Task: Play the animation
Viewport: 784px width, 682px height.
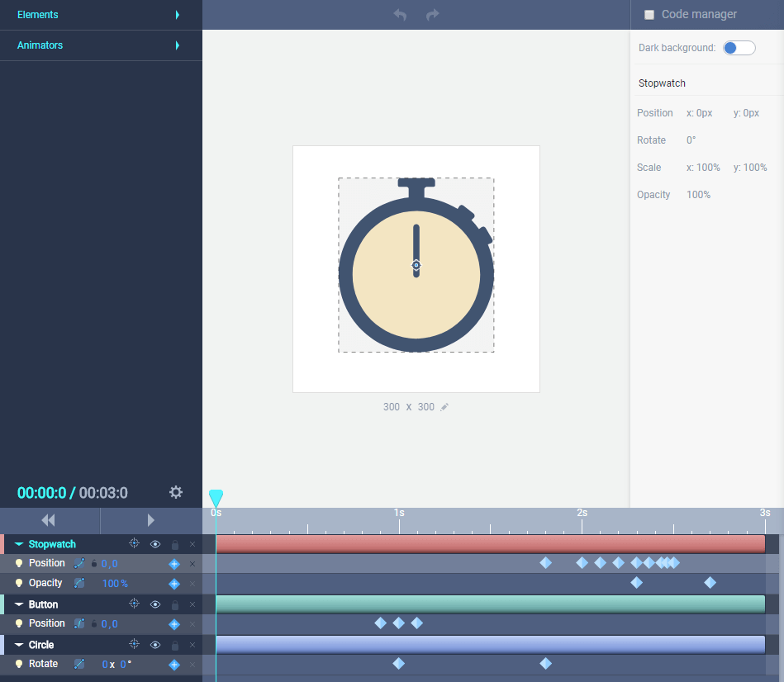Action: tap(150, 520)
